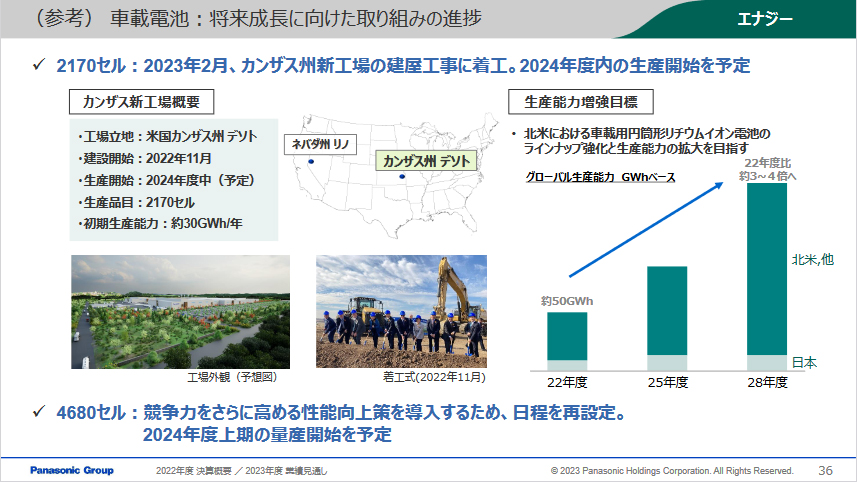Viewport: 857px width, 482px height.
Task: Click the checkmark beside the 2170セル headline
Action: 38,65
